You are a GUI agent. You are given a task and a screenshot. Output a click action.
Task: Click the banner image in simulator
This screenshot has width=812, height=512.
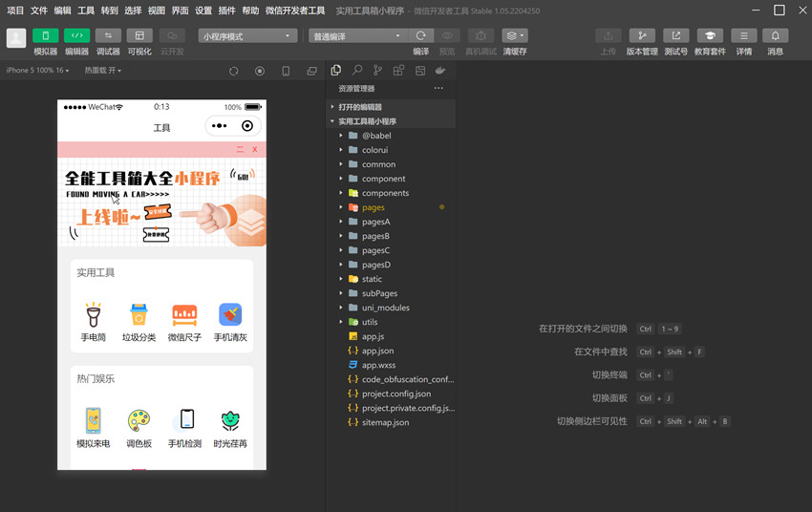click(x=162, y=202)
